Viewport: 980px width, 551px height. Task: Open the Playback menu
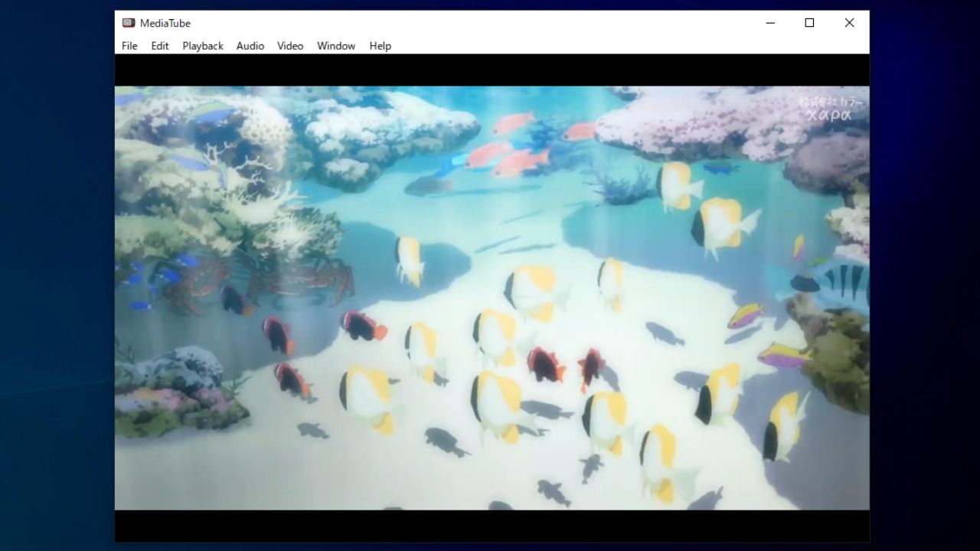coord(203,46)
